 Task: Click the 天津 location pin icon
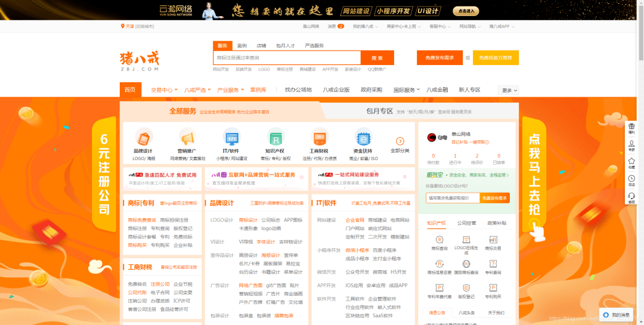pyautogui.click(x=122, y=26)
